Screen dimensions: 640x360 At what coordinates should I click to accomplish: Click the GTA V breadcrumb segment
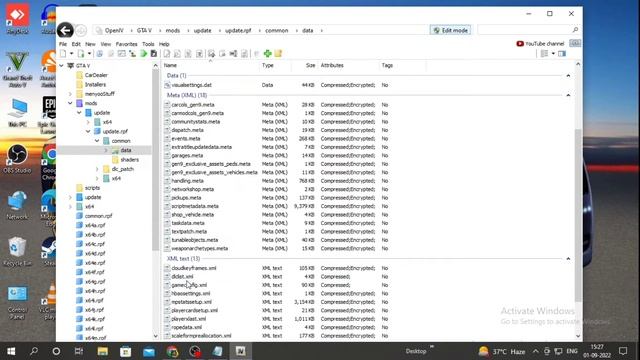click(x=144, y=31)
